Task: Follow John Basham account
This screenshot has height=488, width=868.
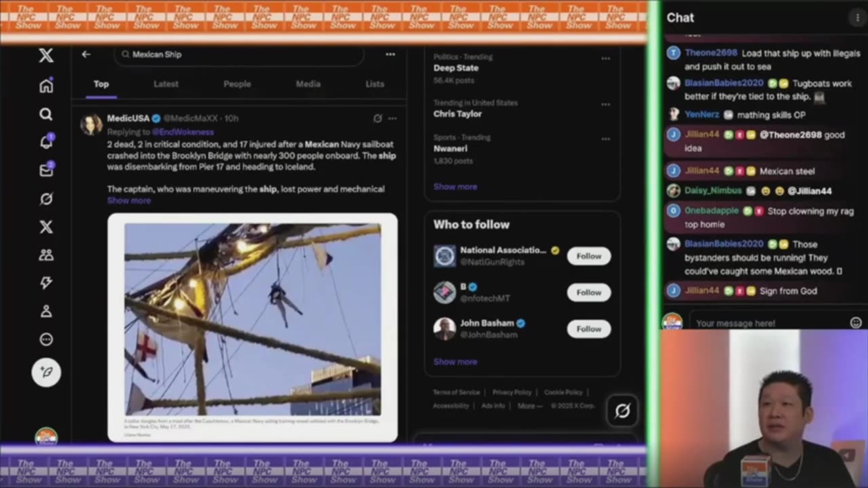Action: [589, 329]
